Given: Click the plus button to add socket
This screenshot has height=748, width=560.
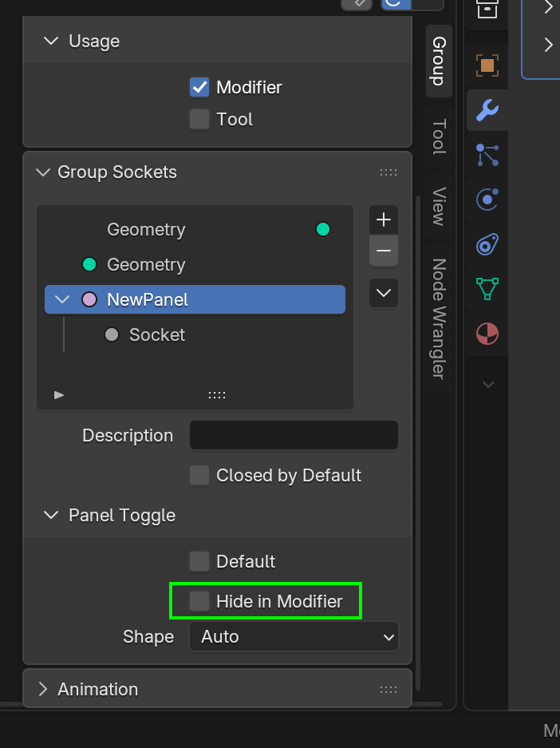Looking at the screenshot, I should coord(384,220).
